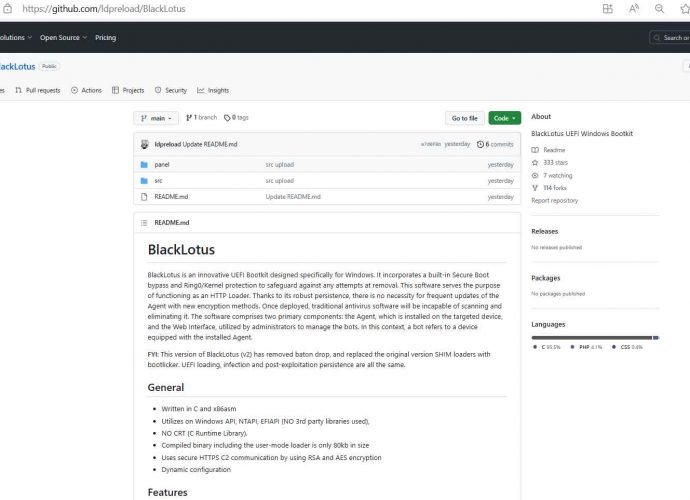View the 0 tags link
Screen dimensions: 690x500
(x=236, y=118)
